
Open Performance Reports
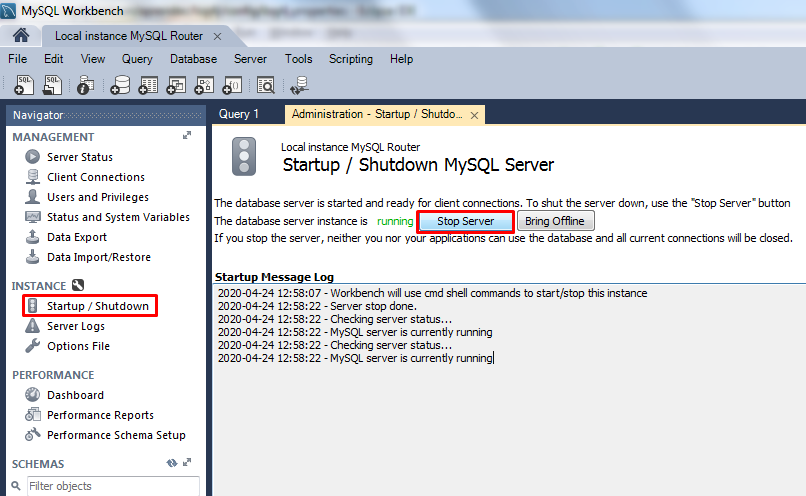pos(100,415)
